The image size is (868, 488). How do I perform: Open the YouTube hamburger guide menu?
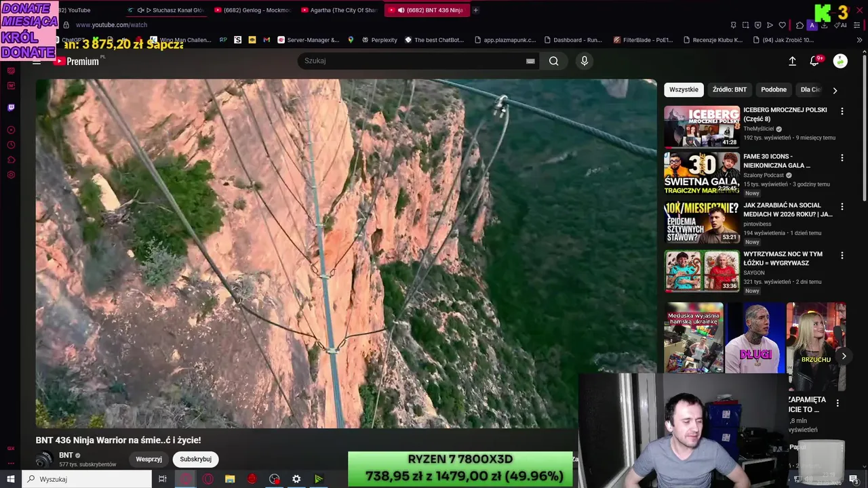pos(37,61)
